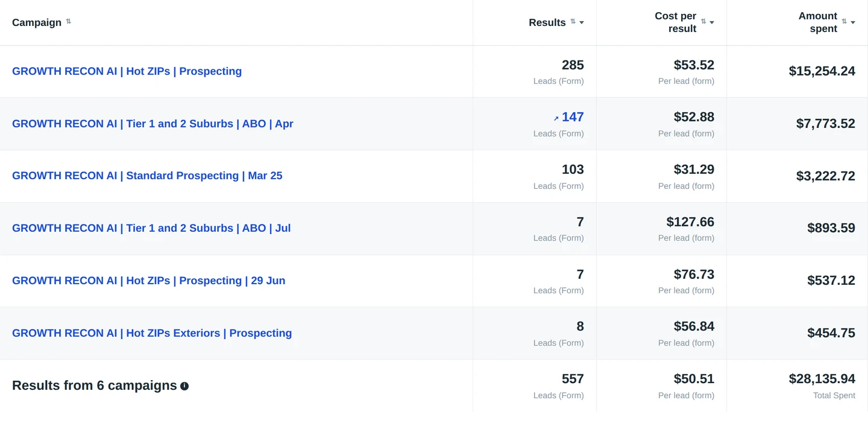Screen dimensions: 868x426
Task: Select the $893.59 amount spent
Action: pyautogui.click(x=831, y=228)
